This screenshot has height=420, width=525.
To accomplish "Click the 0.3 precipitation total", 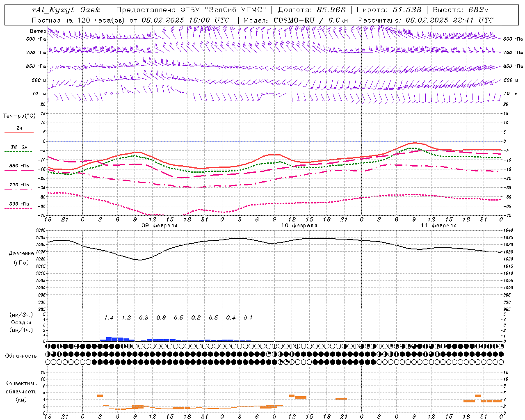I will click(144, 317).
